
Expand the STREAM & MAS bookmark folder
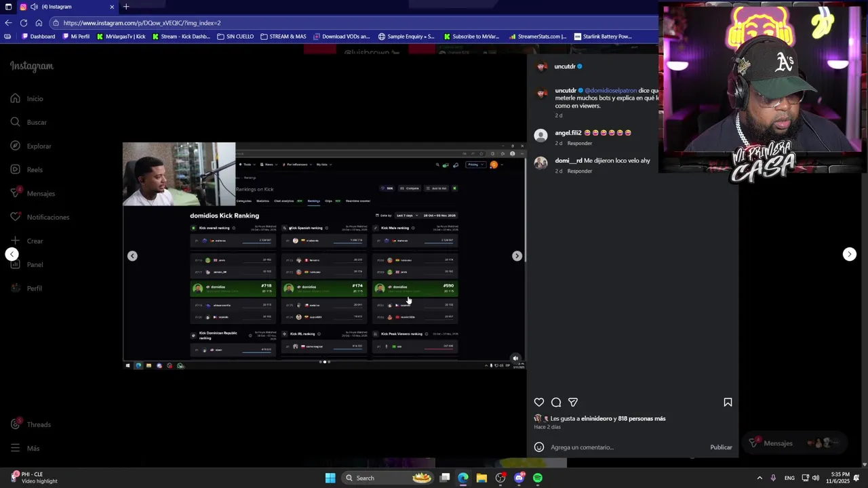tap(283, 37)
